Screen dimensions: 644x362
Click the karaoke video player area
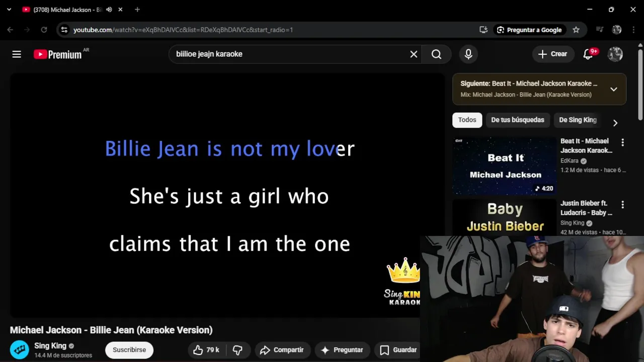(x=227, y=195)
